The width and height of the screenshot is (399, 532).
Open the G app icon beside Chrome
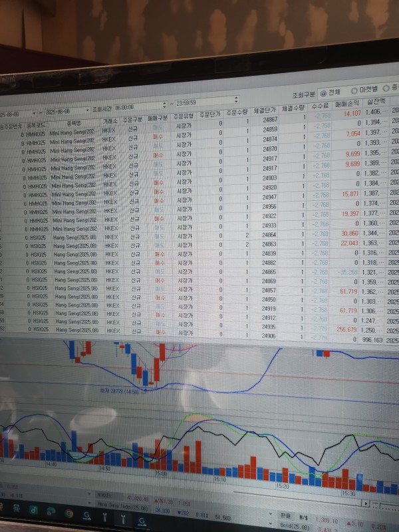pos(87,516)
